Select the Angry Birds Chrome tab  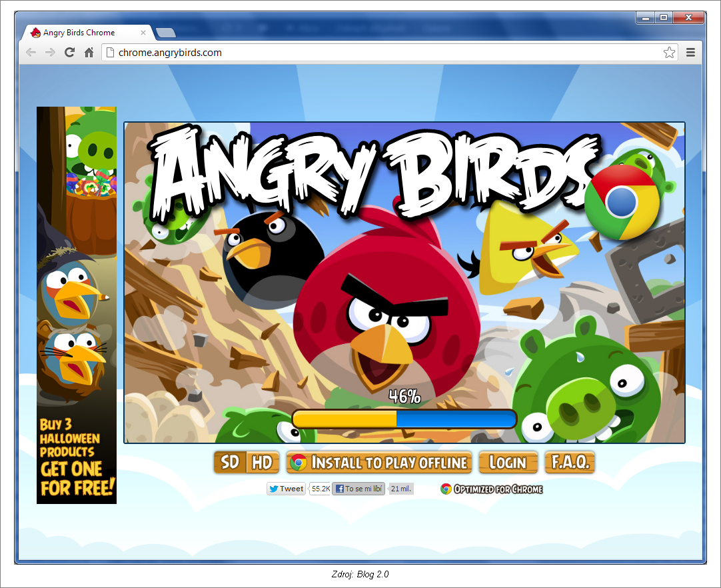pyautogui.click(x=87, y=33)
